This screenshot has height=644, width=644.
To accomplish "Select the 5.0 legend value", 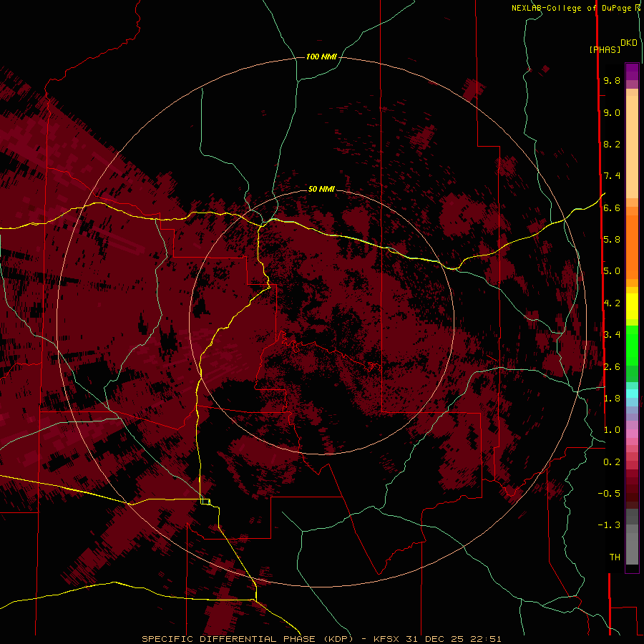I will (x=612, y=271).
